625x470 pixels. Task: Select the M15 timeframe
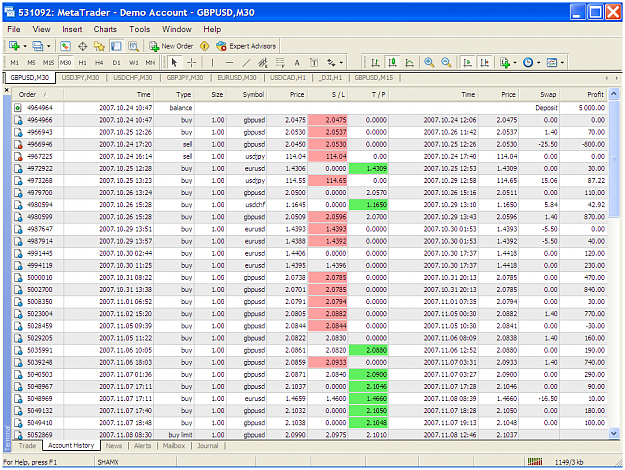(48, 63)
